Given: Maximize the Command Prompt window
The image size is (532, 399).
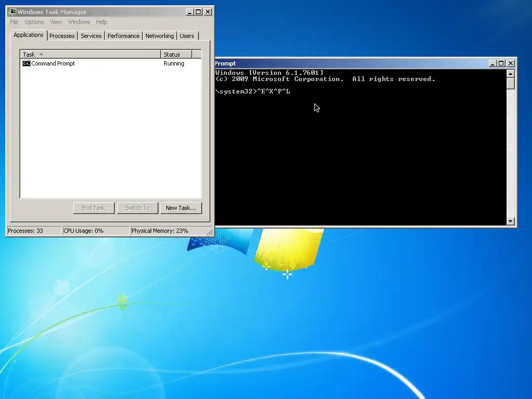Looking at the screenshot, I should 501,63.
